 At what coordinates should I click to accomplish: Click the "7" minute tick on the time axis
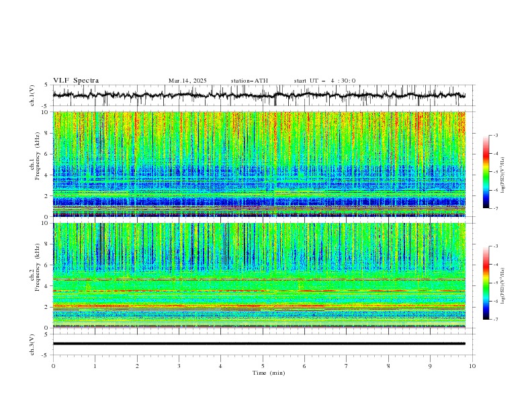coord(347,366)
